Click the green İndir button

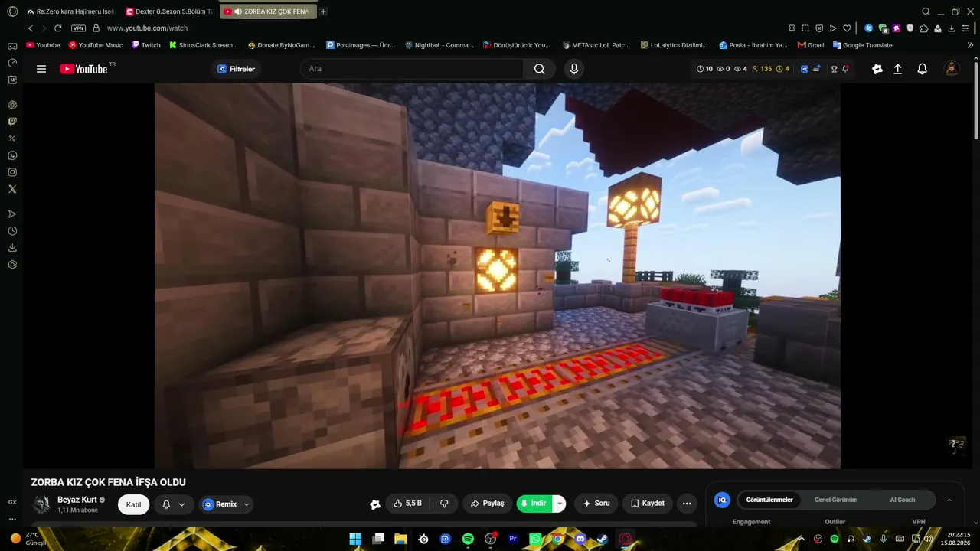(535, 504)
